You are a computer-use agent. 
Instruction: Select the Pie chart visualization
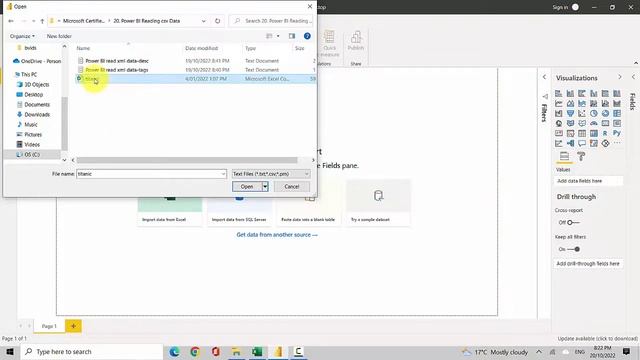pyautogui.click(x=593, y=113)
